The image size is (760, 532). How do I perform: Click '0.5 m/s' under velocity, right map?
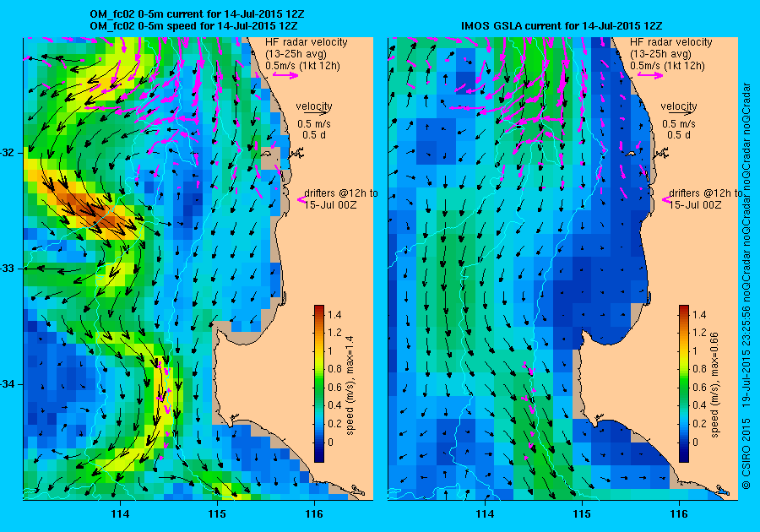679,123
